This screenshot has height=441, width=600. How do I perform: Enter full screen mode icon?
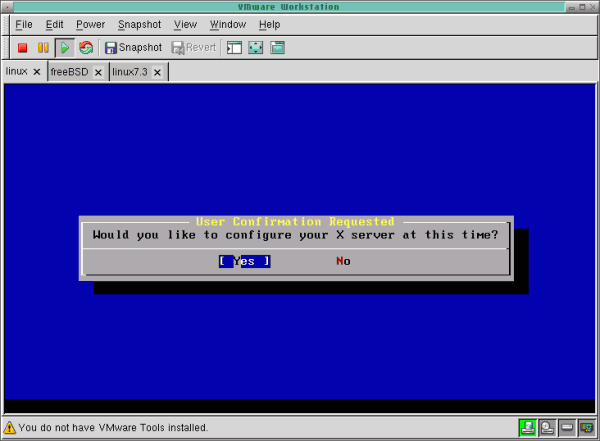point(256,48)
